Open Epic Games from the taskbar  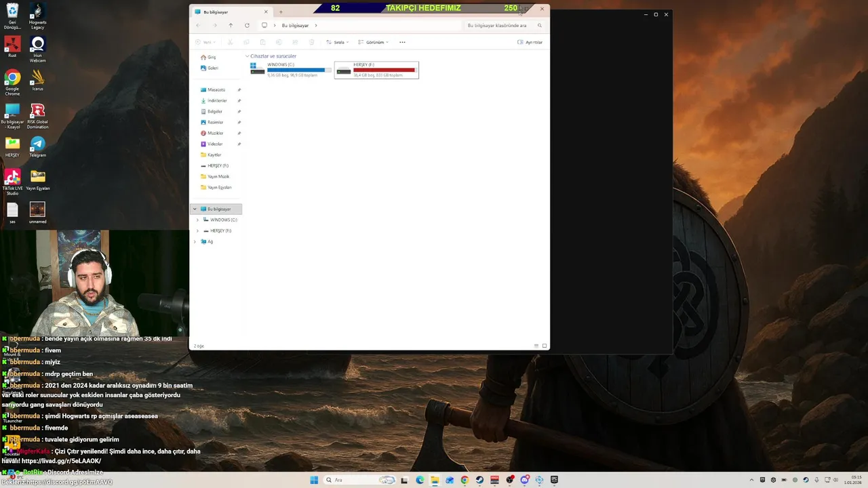point(554,480)
